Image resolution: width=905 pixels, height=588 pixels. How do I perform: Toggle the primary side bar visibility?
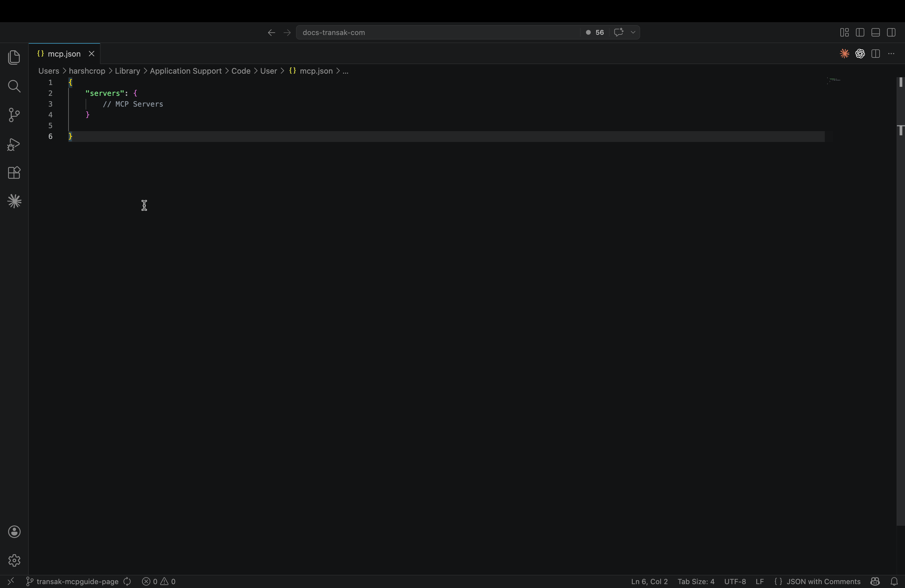click(x=860, y=33)
